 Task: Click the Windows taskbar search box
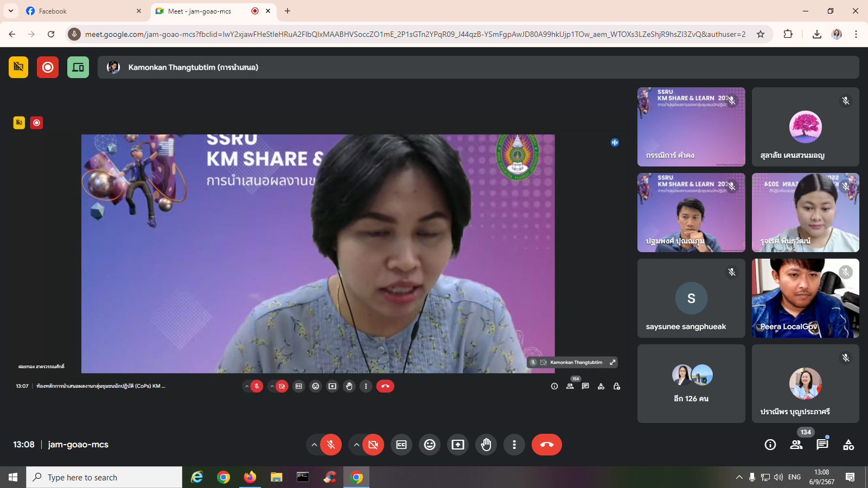coord(104,477)
